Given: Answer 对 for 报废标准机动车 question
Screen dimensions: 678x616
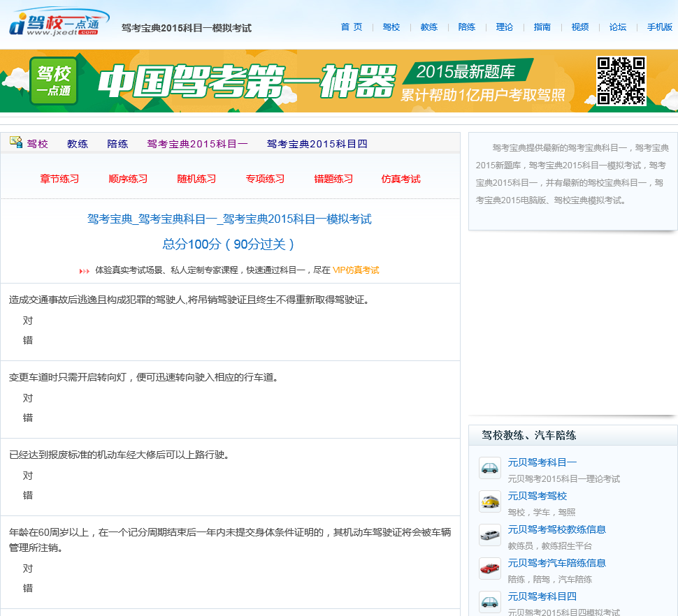Looking at the screenshot, I should [28, 476].
